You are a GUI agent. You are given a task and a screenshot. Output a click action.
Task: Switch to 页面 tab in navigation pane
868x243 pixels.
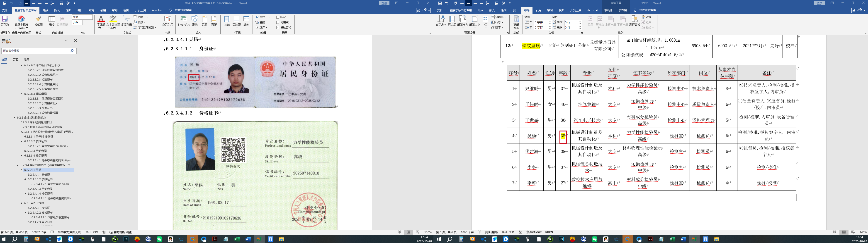pos(15,60)
